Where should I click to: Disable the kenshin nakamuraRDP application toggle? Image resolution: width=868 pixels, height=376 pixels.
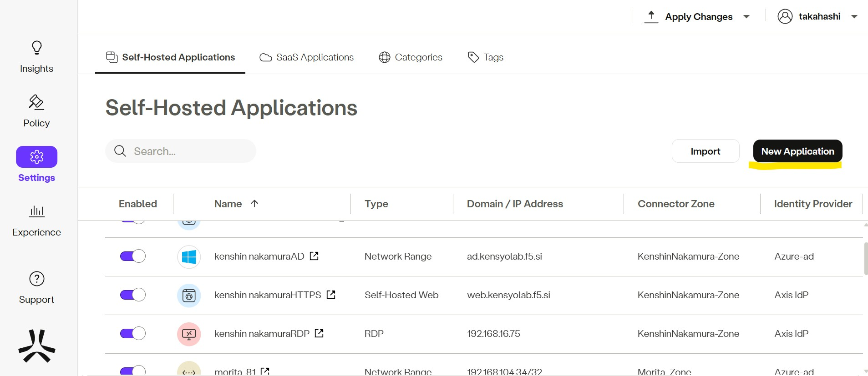coord(132,333)
